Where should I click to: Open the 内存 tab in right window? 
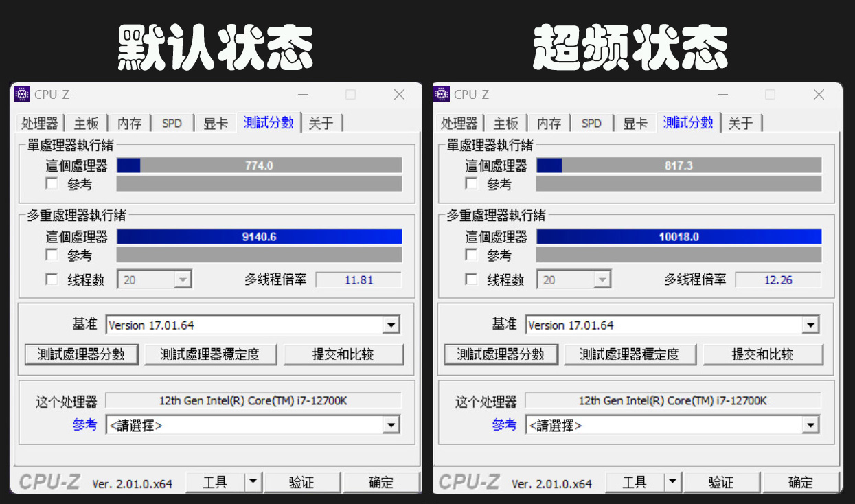[549, 124]
